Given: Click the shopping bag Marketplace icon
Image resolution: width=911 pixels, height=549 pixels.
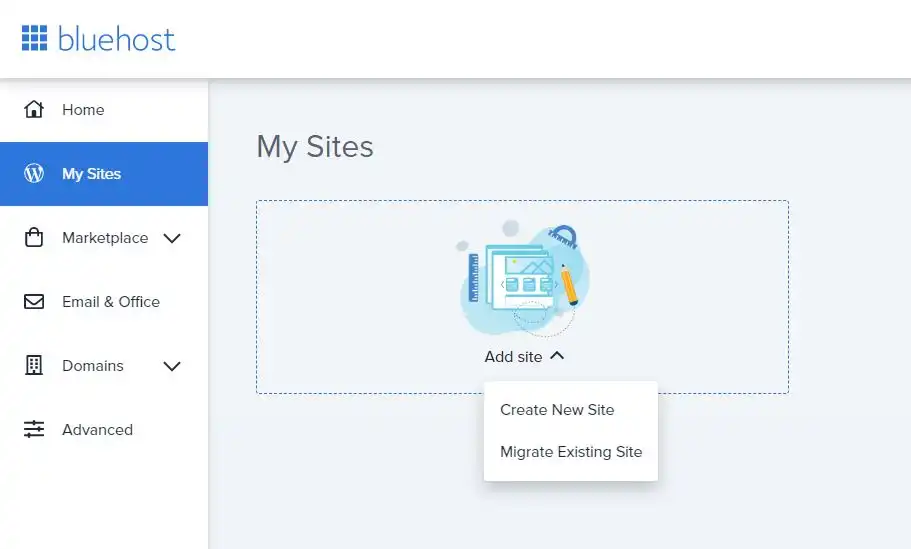Looking at the screenshot, I should point(34,237).
